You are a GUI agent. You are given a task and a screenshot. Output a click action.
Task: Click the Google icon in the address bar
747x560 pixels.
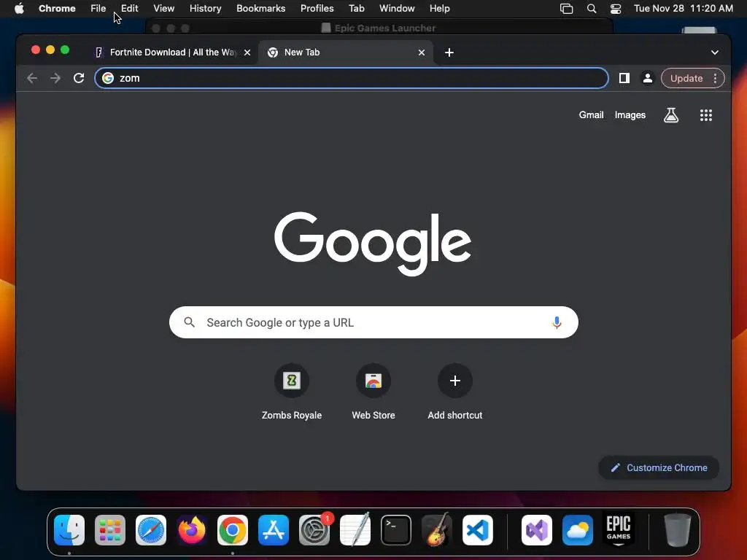(x=108, y=78)
